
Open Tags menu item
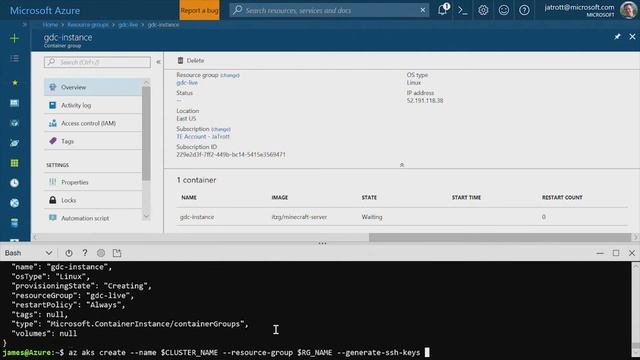93,141
